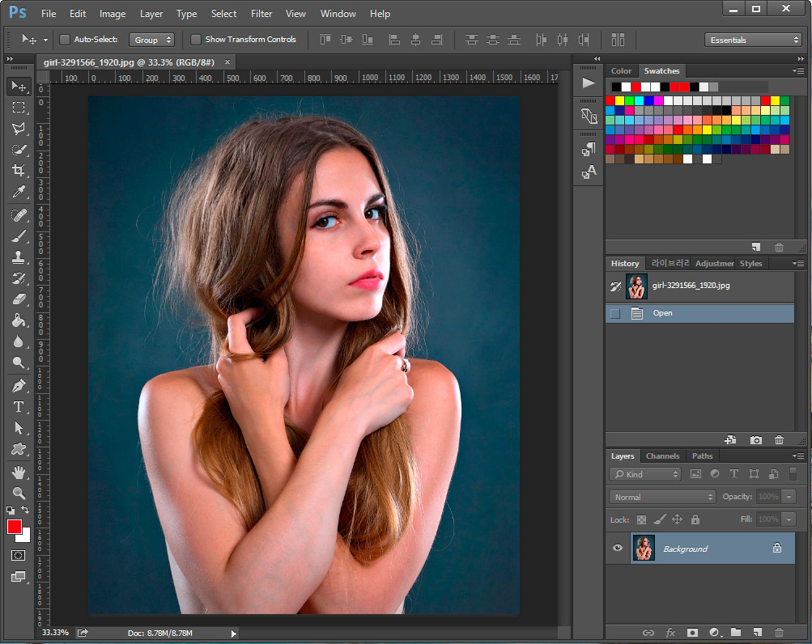
Task: Hide the Background layer with eye icon
Action: pyautogui.click(x=618, y=549)
